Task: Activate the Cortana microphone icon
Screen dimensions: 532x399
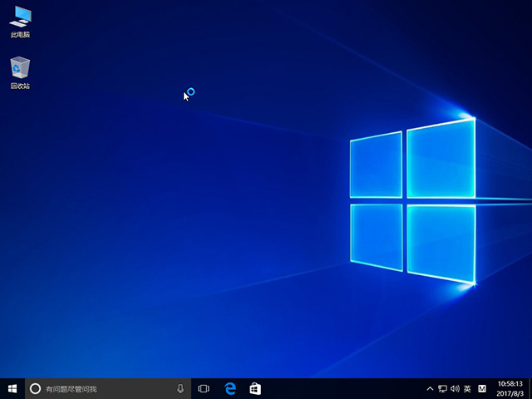Action: click(180, 388)
